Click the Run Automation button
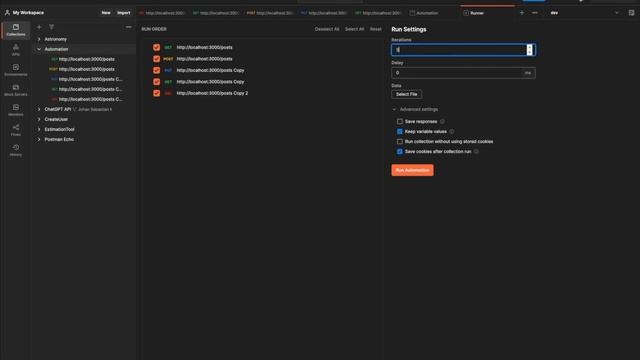 412,170
